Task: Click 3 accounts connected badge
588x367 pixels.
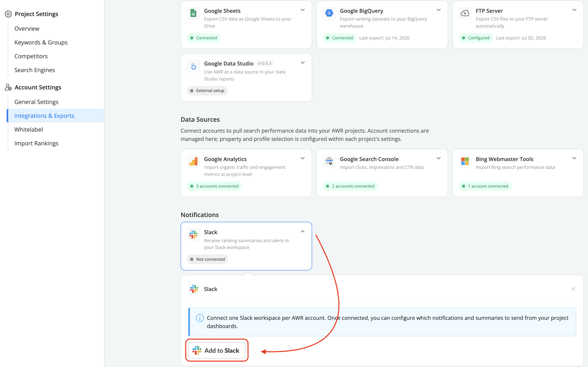Action: click(x=214, y=186)
